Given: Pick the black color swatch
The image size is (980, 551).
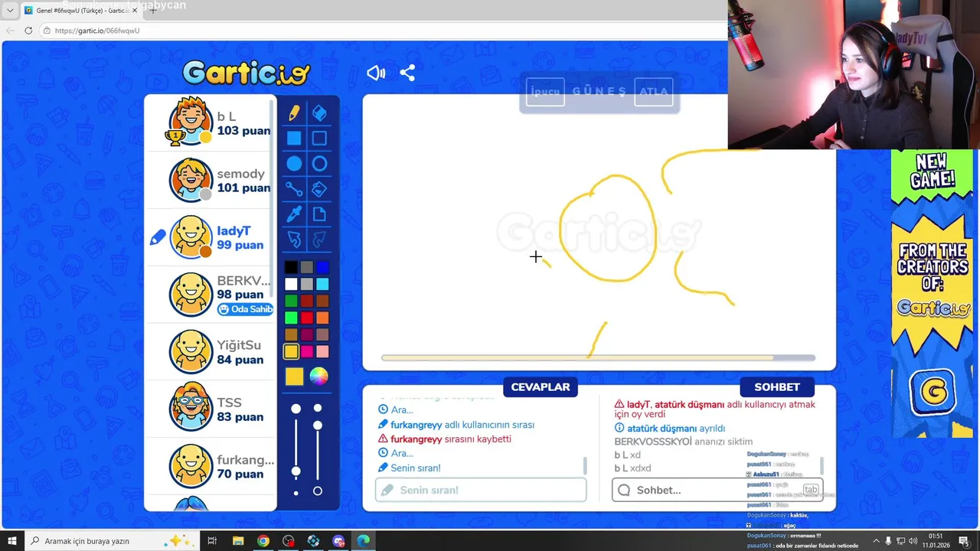Looking at the screenshot, I should coord(291,267).
